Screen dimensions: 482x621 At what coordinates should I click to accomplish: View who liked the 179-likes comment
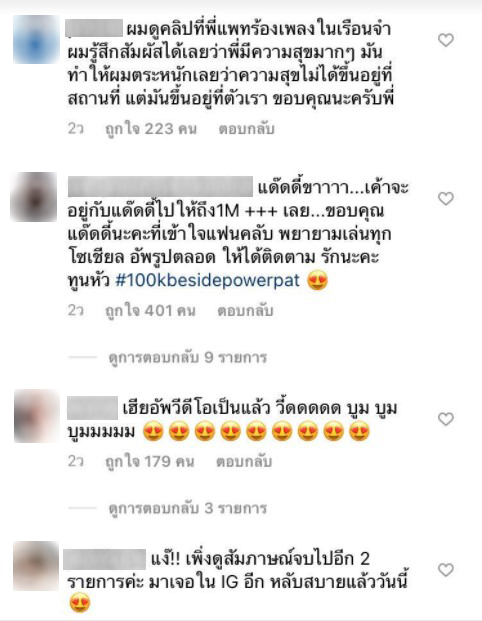click(150, 461)
